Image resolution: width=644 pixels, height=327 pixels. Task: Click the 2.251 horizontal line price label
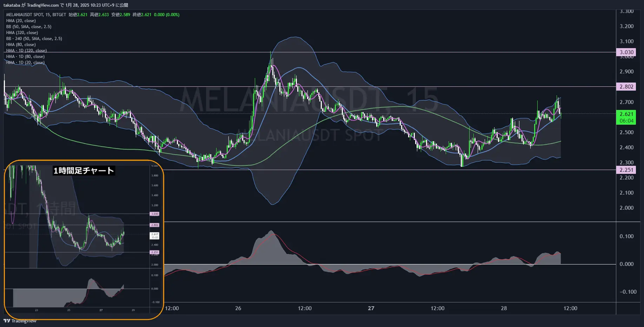pos(626,170)
